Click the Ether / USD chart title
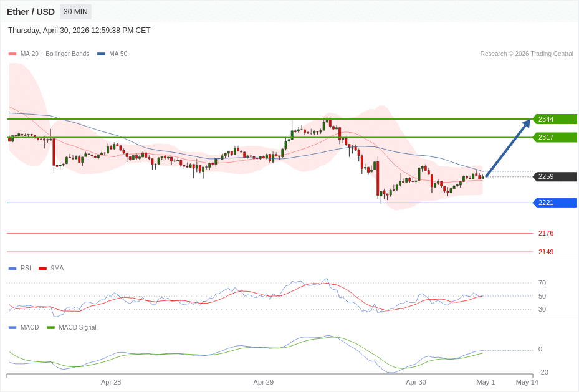The height and width of the screenshot is (392, 579). click(31, 12)
